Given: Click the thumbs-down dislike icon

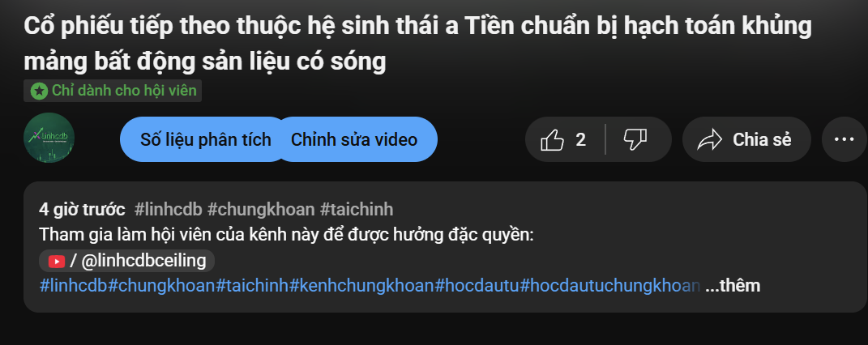Looking at the screenshot, I should pyautogui.click(x=635, y=139).
